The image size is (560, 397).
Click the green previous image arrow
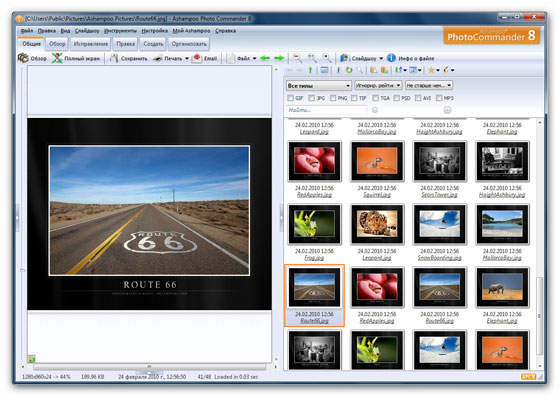pos(265,58)
